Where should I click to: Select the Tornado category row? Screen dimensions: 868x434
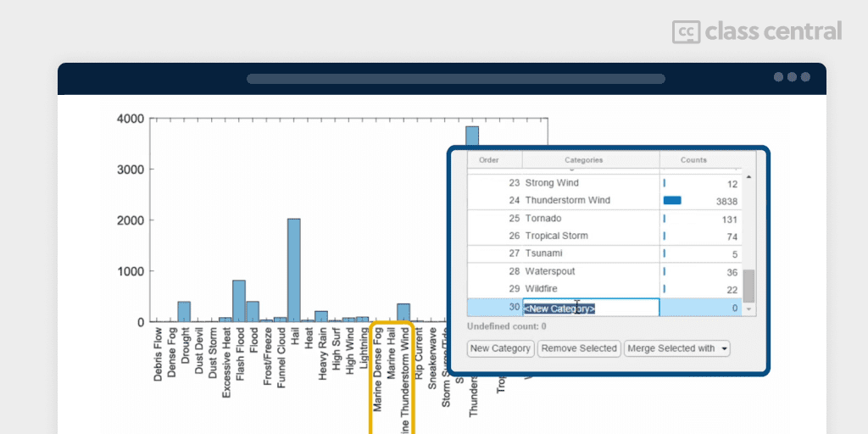(x=543, y=219)
